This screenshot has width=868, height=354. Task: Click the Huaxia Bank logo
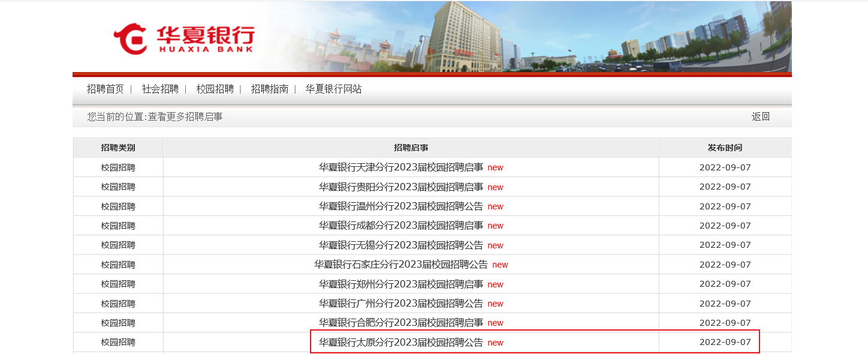(x=183, y=38)
